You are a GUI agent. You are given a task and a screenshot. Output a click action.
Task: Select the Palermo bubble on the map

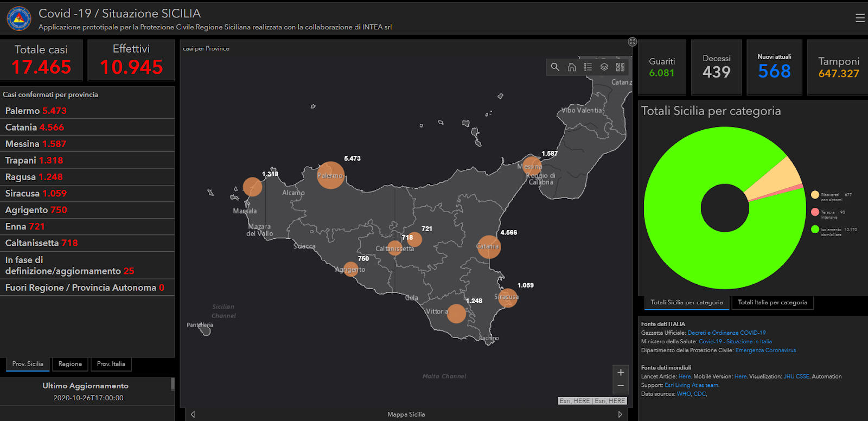click(x=330, y=175)
